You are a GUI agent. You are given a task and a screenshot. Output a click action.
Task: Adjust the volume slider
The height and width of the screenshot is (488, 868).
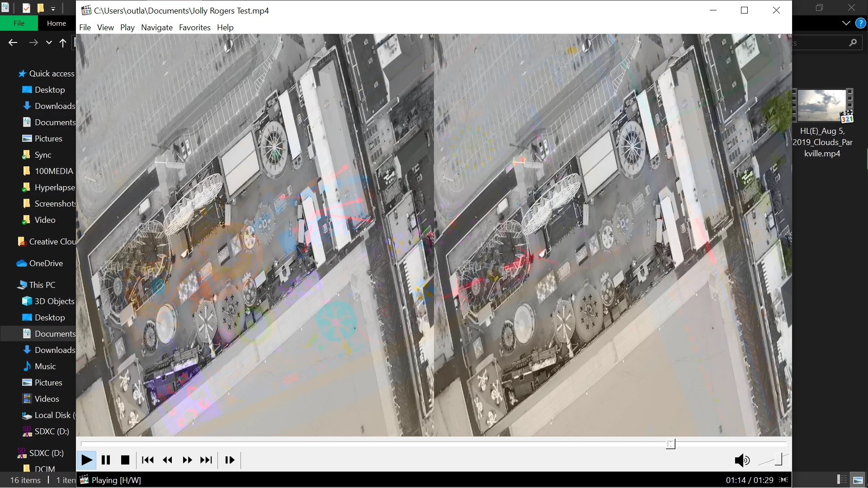(x=778, y=460)
